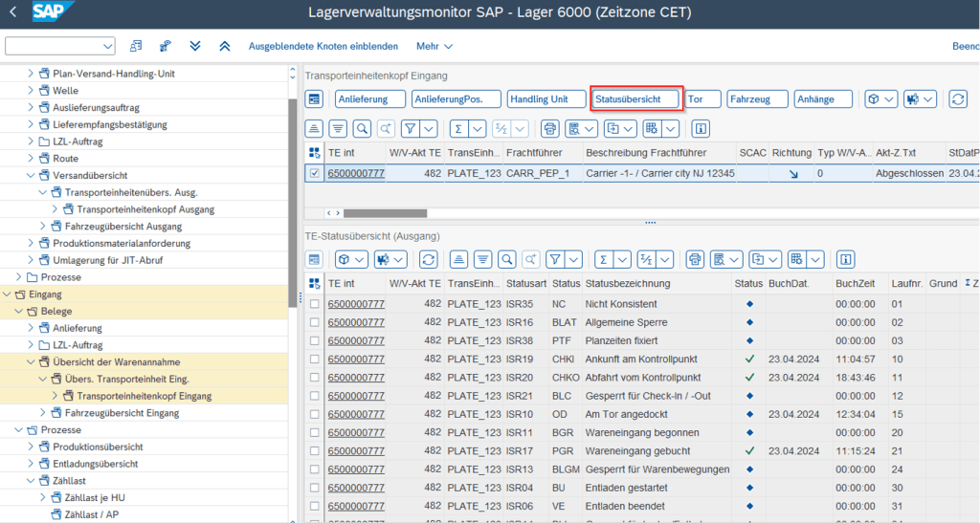Click the Anlieferung button
Image resolution: width=980 pixels, height=523 pixels.
tap(370, 99)
